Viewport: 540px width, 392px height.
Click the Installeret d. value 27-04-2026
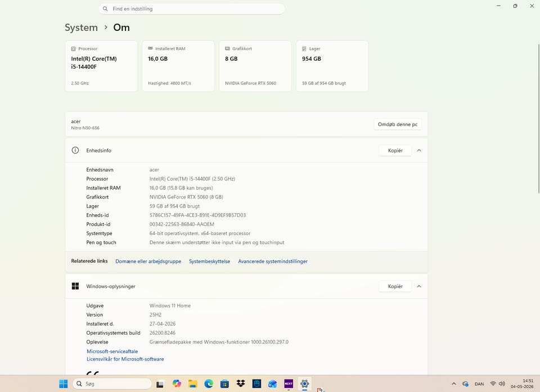click(163, 324)
